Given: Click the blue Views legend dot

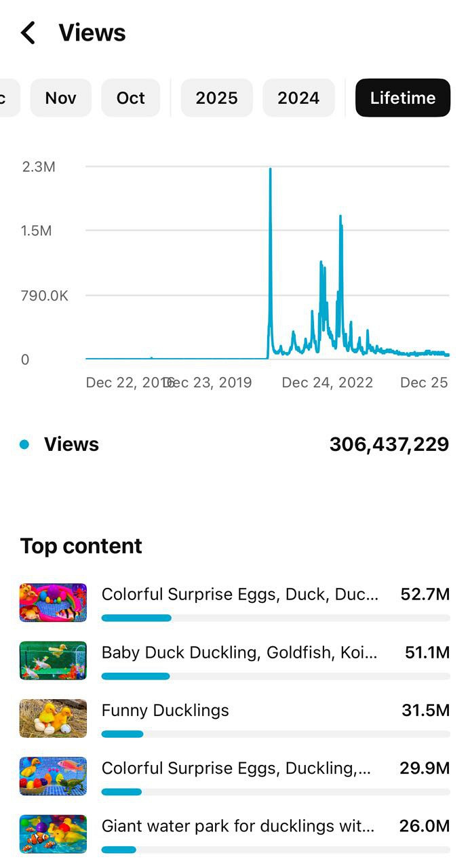Looking at the screenshot, I should pyautogui.click(x=25, y=444).
